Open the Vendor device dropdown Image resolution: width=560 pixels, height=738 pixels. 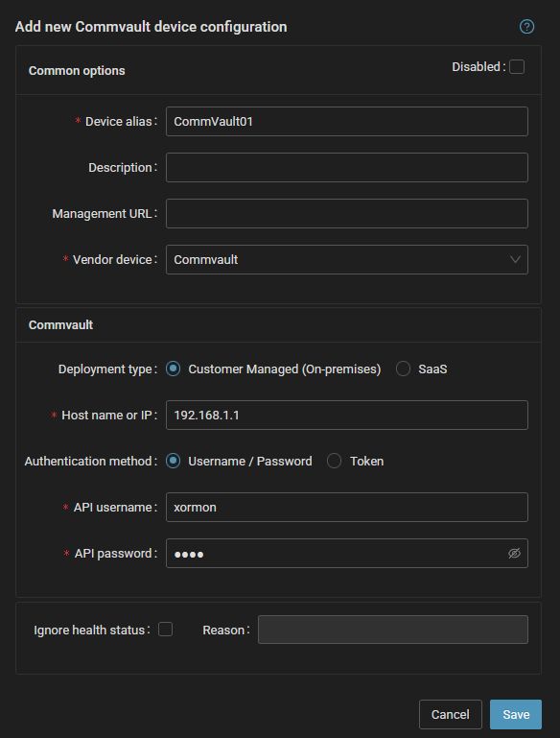click(347, 259)
